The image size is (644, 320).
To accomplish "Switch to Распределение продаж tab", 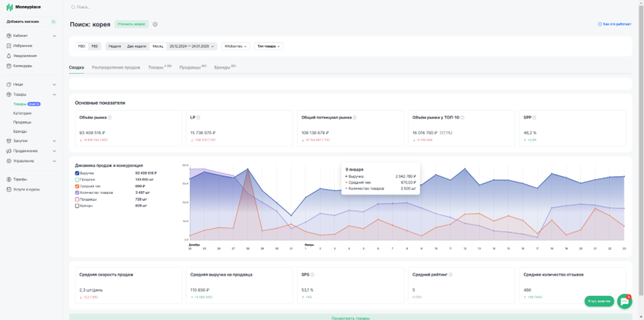I will (x=116, y=67).
